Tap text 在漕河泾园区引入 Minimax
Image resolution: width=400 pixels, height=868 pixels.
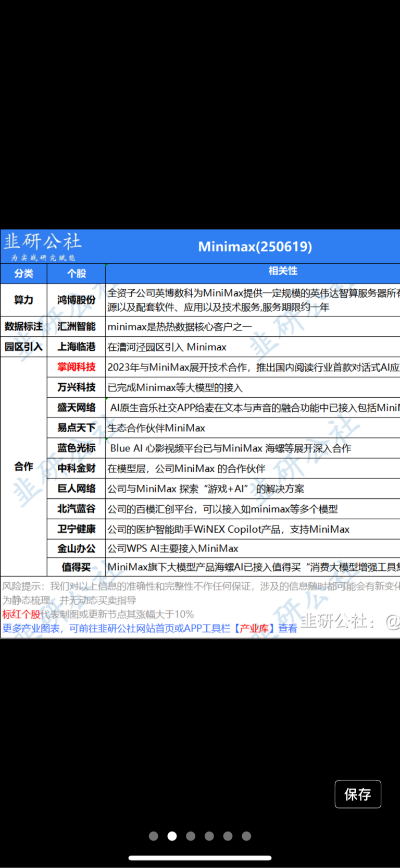coord(167,347)
